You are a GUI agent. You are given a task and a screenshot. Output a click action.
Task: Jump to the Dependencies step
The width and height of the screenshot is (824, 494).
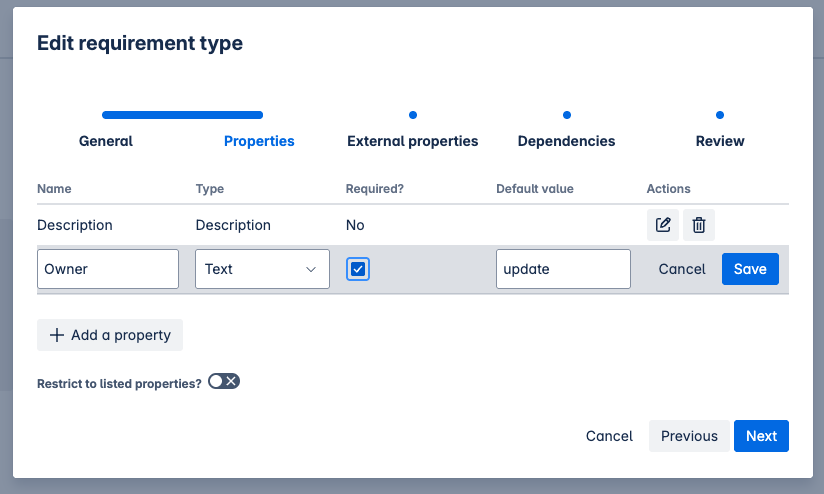566,141
